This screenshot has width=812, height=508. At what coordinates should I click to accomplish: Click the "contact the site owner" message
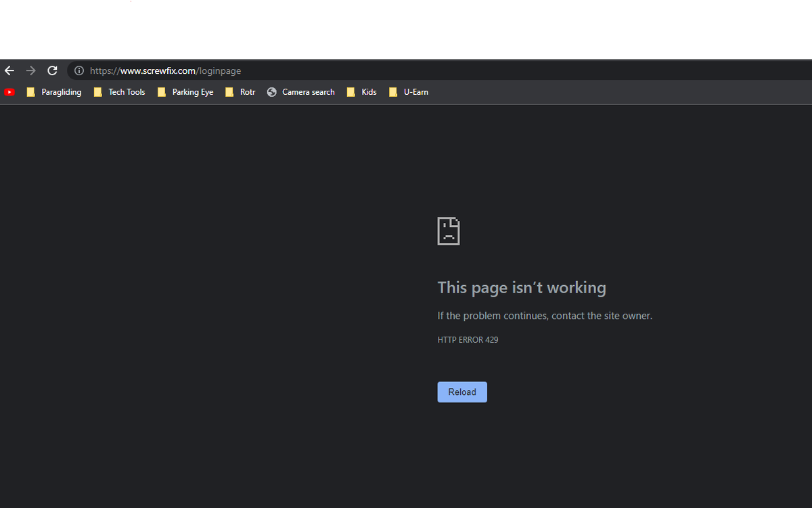pyautogui.click(x=545, y=316)
